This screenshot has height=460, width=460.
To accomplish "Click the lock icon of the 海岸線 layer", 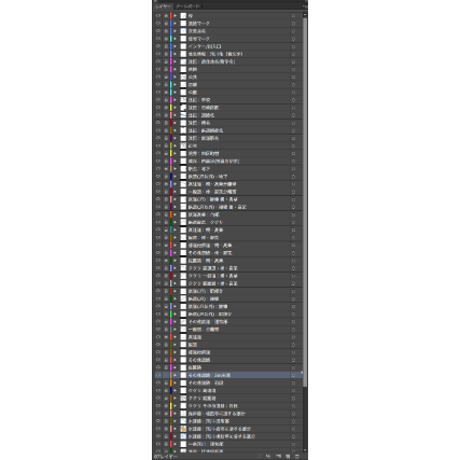I will click(166, 413).
